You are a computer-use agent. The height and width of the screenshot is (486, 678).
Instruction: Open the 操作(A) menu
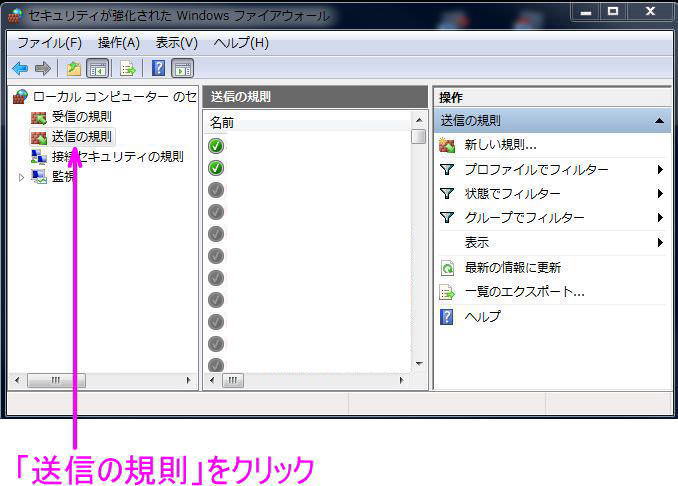pyautogui.click(x=118, y=43)
